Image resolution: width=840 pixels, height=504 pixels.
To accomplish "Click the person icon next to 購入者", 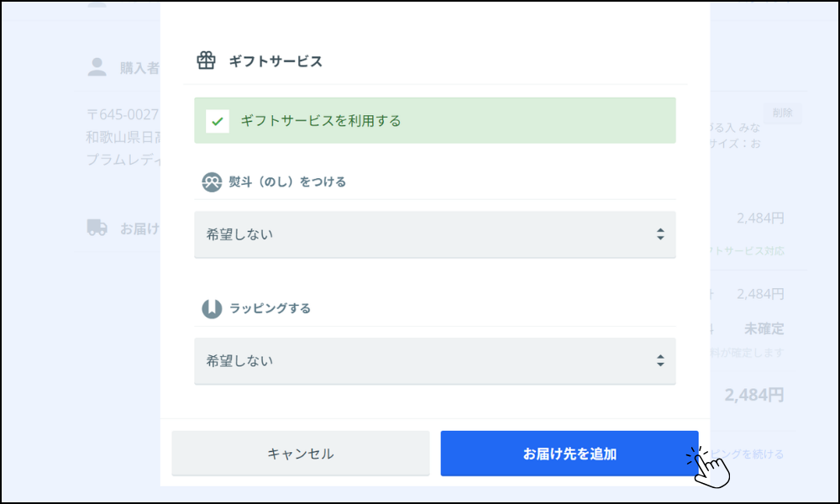I will click(97, 67).
